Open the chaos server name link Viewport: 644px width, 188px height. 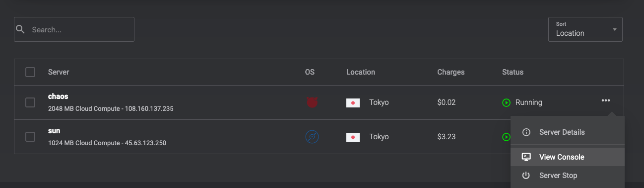[58, 96]
